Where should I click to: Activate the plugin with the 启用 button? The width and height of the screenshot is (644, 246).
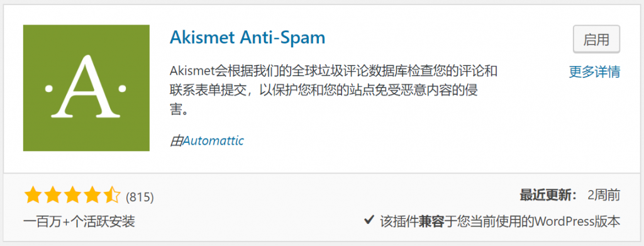tap(596, 40)
